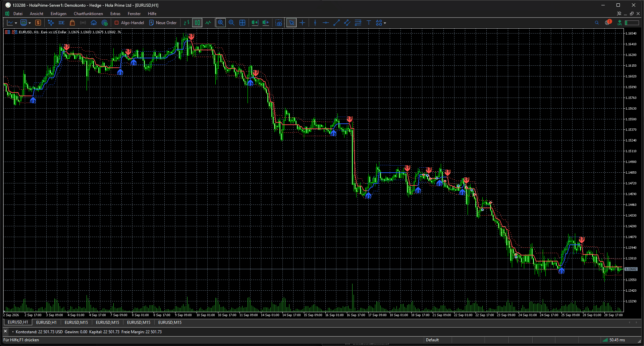This screenshot has width=644, height=346.
Task: Open the Market shopping bag icon
Action: point(72,23)
